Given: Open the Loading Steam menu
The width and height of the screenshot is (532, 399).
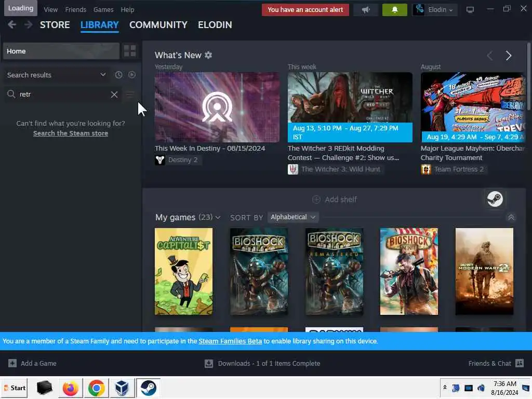Looking at the screenshot, I should pos(21,8).
